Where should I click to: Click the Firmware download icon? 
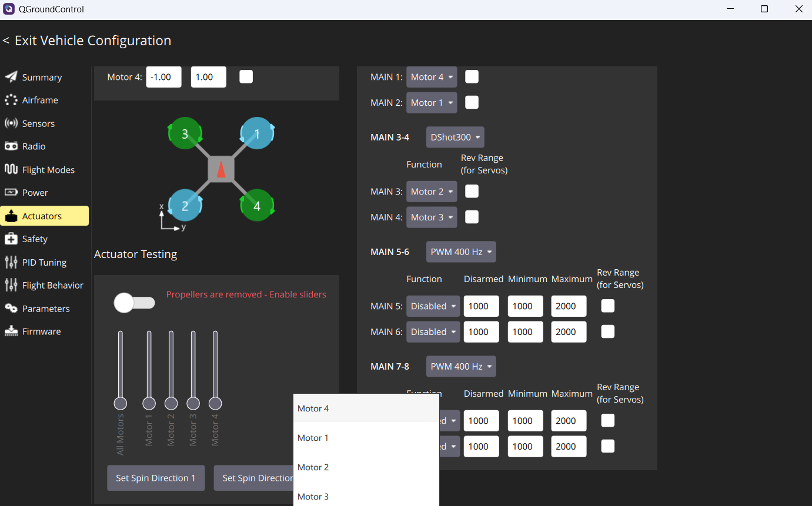11,331
